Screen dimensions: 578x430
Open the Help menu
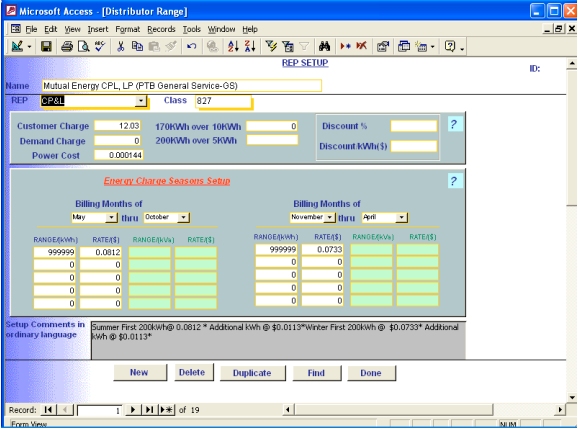tap(250, 29)
